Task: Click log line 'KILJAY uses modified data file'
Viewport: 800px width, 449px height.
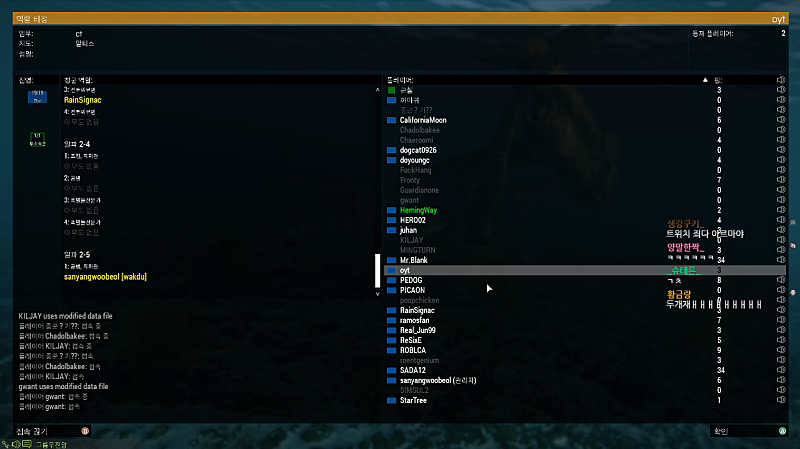Action: 65,316
